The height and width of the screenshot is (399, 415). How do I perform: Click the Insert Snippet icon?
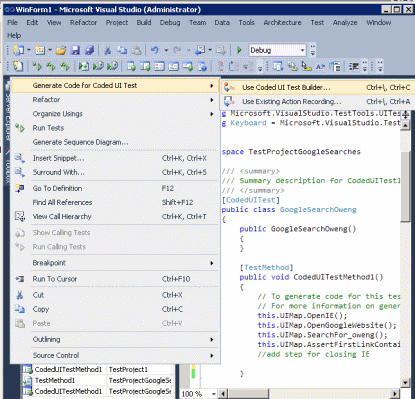[x=20, y=158]
